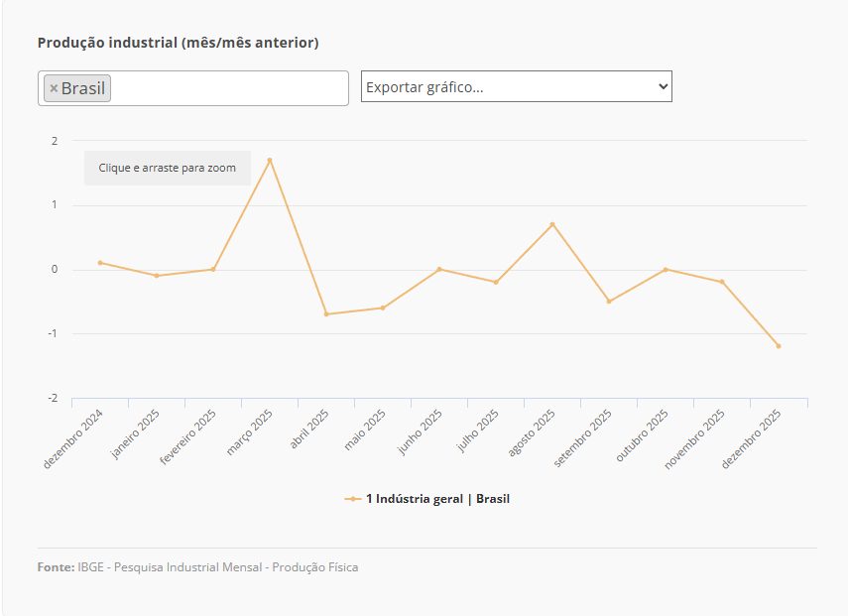Viewport: 848px width, 616px height.
Task: Click the março 2025 peak data point
Action: (270, 160)
